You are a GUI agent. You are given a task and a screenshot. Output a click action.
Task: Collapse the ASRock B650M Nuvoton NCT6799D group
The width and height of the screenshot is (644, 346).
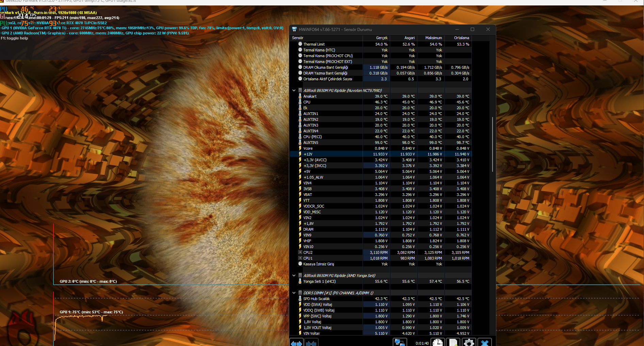(294, 90)
